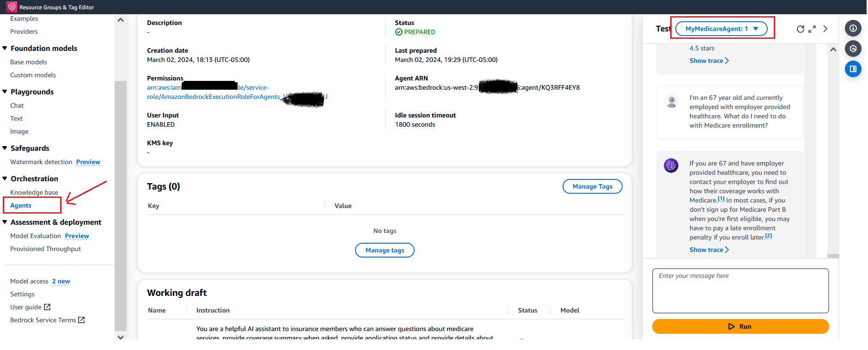Select Agents in the sidebar
Viewport: 868px width, 350px height.
point(21,205)
